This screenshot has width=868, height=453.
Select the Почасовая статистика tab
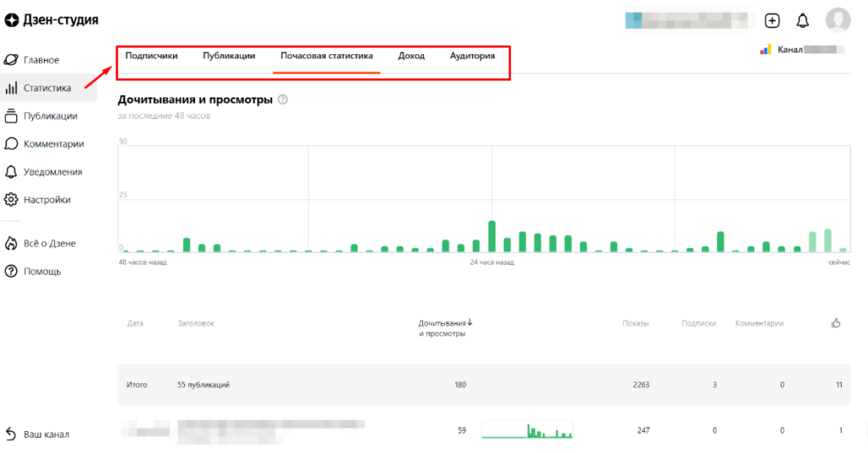tap(326, 56)
